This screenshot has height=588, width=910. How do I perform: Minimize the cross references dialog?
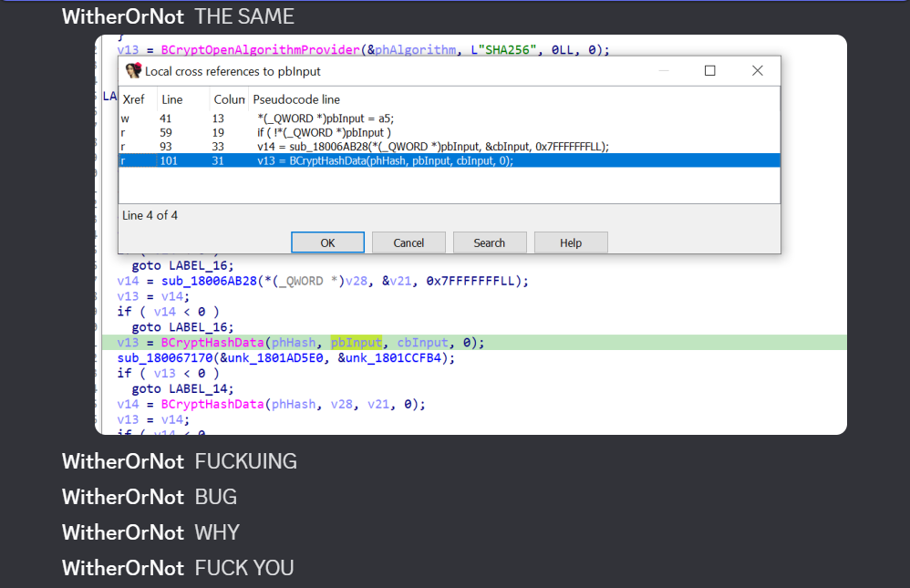(x=663, y=71)
